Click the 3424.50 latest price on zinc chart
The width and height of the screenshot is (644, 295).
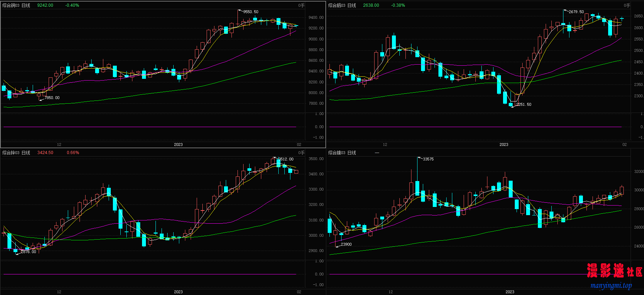click(45, 153)
